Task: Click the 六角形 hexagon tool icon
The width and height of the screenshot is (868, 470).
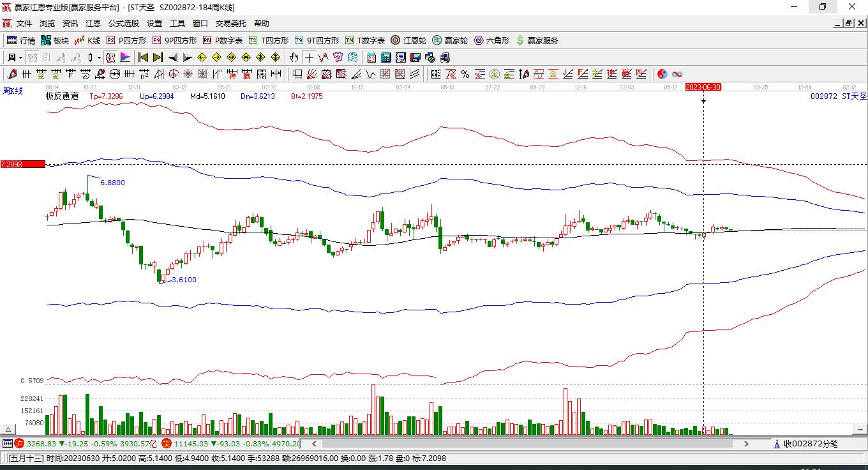Action: (x=491, y=40)
